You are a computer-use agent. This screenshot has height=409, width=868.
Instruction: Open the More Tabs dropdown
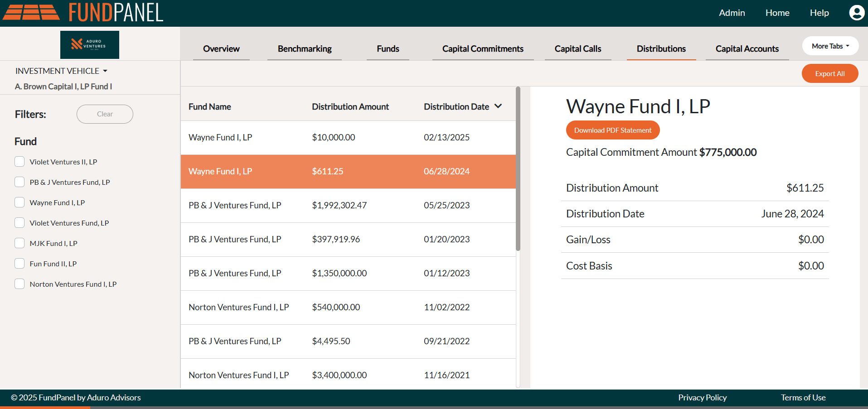pyautogui.click(x=830, y=46)
